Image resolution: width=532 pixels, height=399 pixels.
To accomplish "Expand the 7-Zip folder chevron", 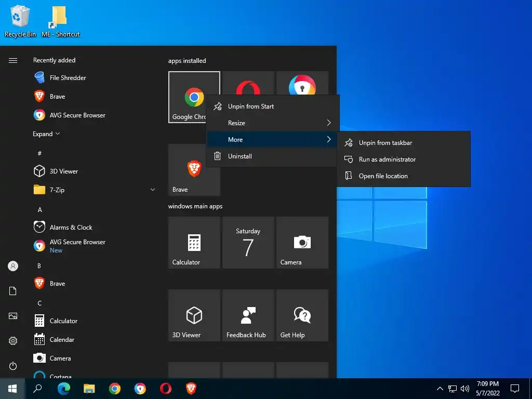I will point(153,190).
